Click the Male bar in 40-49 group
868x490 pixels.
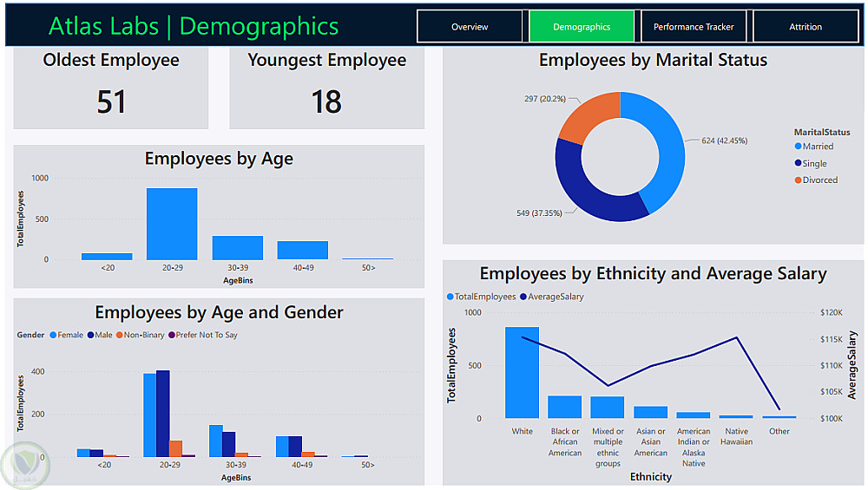click(295, 447)
